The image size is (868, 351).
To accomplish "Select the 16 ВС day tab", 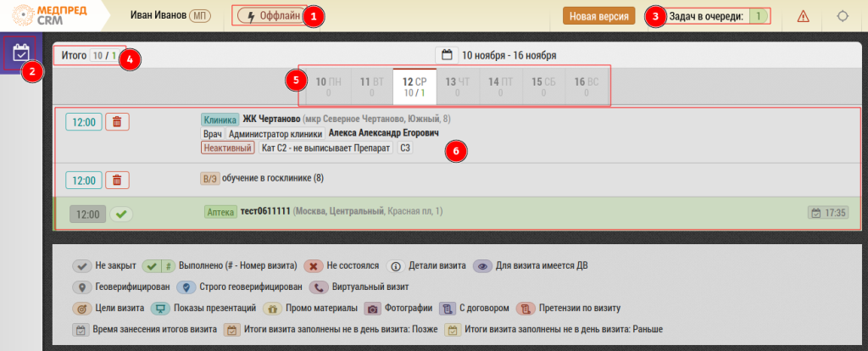I will (586, 86).
